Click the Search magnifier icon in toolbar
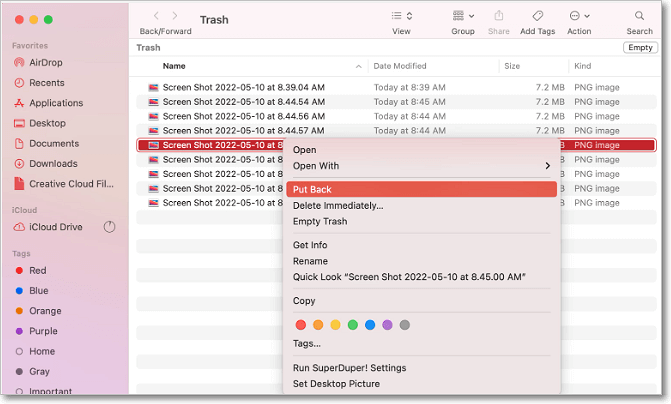 [x=639, y=16]
